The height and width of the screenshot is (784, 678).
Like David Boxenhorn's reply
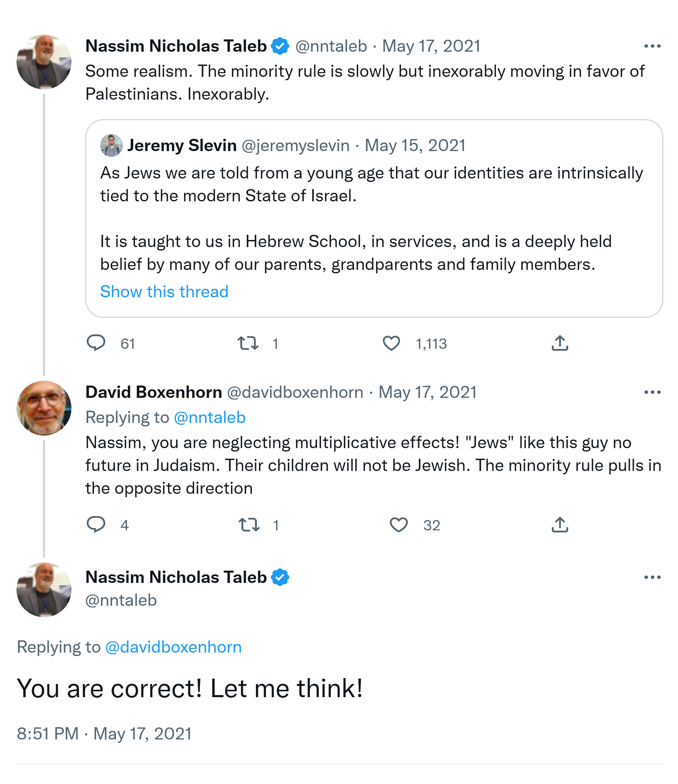(399, 525)
